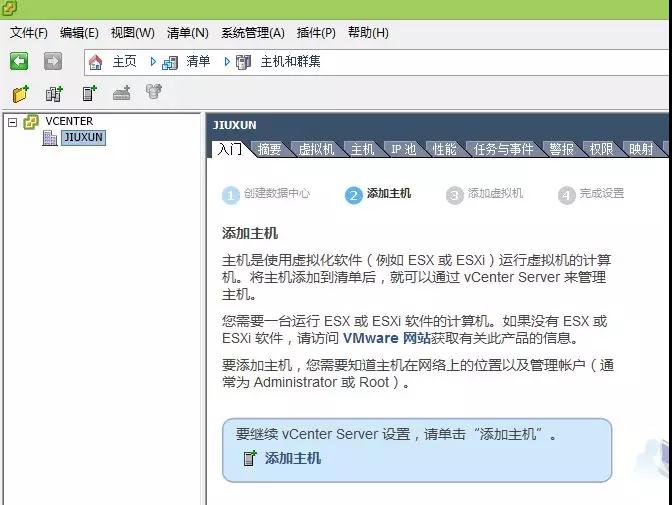The height and width of the screenshot is (505, 672).
Task: Click the hosts and clusters icon in breadcrumb
Action: pos(243,63)
